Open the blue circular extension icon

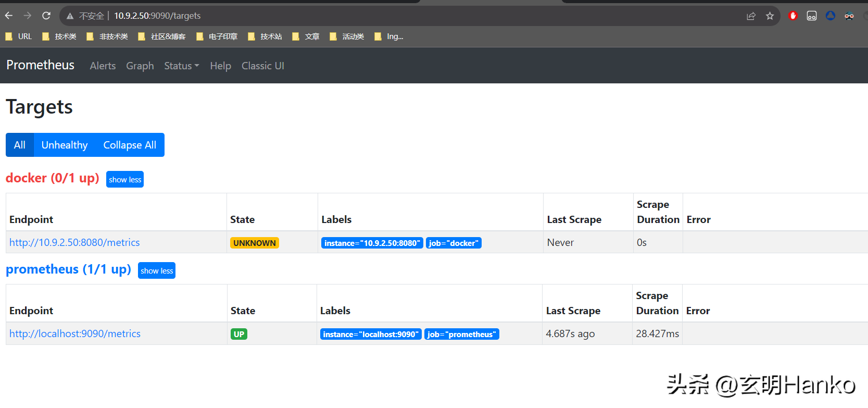pyautogui.click(x=830, y=16)
